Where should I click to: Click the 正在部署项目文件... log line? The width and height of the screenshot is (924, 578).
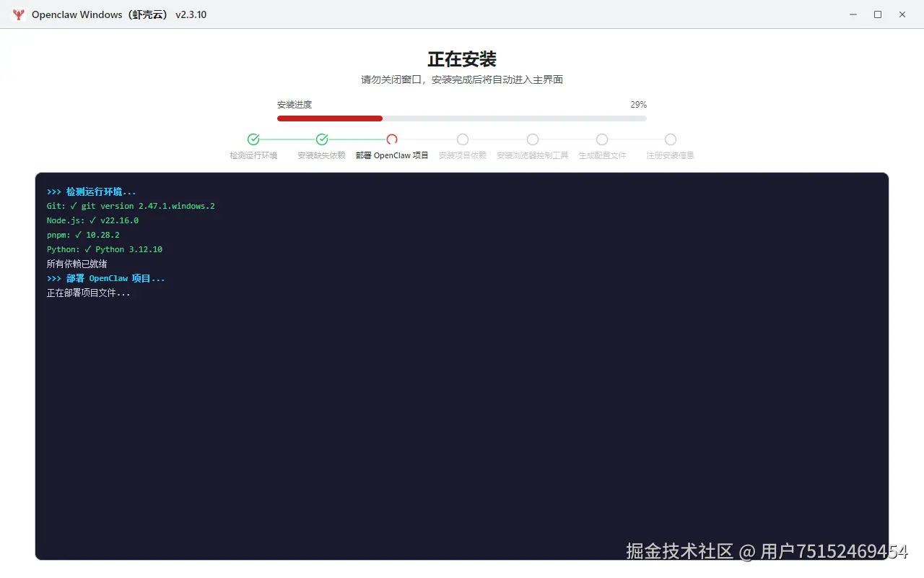coord(89,293)
